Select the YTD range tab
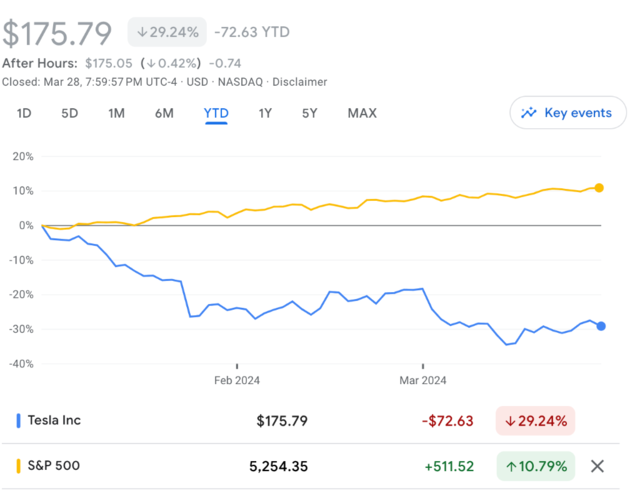 [x=216, y=113]
